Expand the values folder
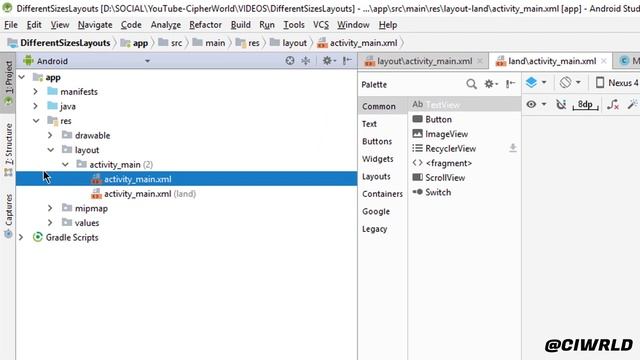The image size is (640, 360). (50, 223)
